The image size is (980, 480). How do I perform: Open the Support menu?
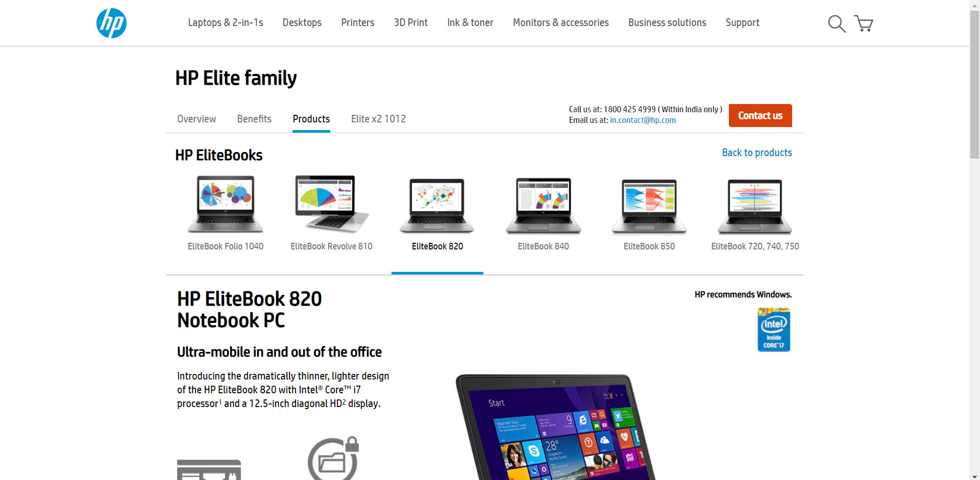[x=743, y=22]
